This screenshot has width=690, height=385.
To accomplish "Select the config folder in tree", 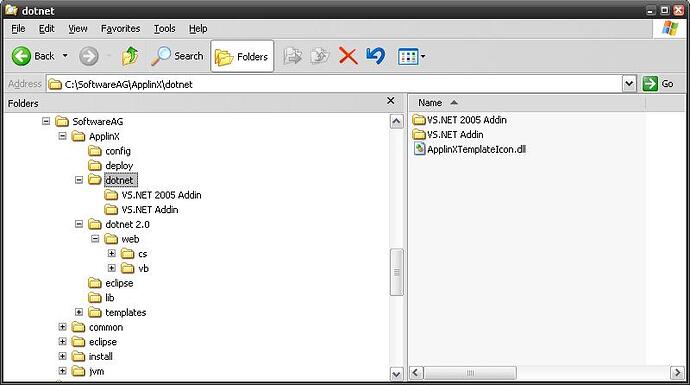I will (110, 151).
